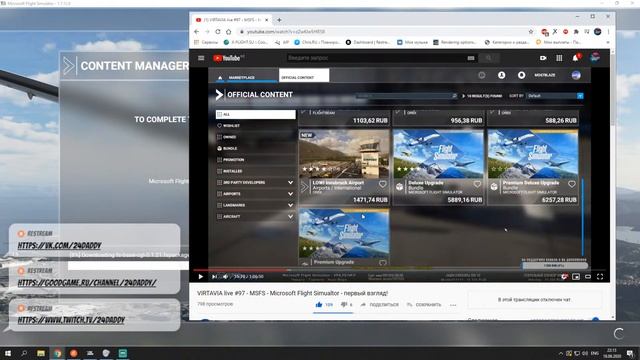Open the YouTube on-screen keyboard icon
The height and width of the screenshot is (360, 640).
(x=471, y=58)
